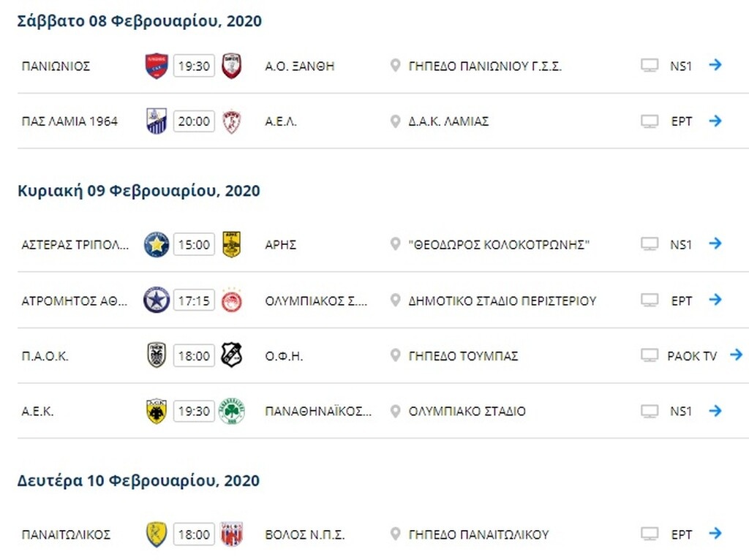Select the PAOK club badge
Image resolution: width=749 pixels, height=560 pixels.
156,355
